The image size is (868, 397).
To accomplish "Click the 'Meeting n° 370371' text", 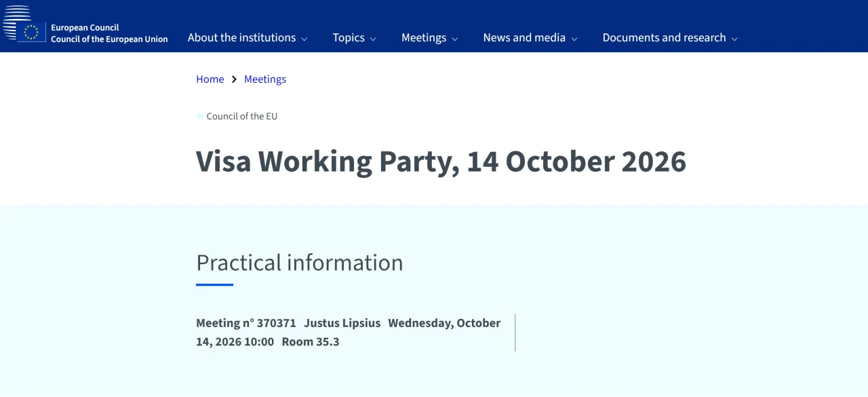I will click(x=246, y=323).
